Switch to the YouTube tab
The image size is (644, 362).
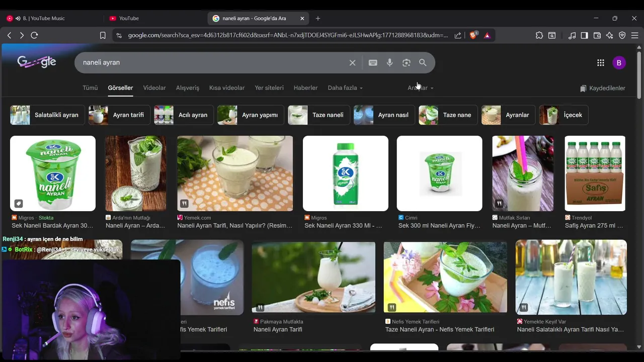click(156, 18)
